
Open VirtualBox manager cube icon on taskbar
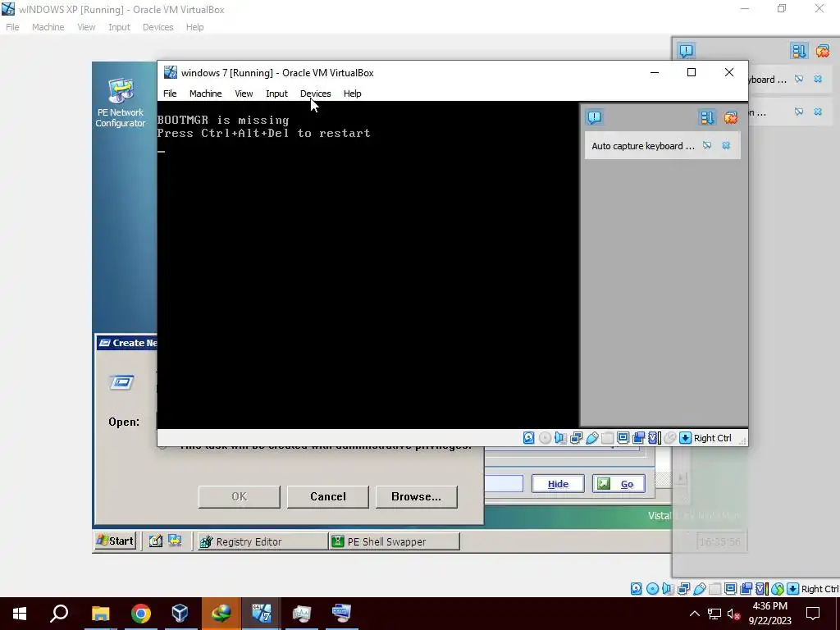point(180,614)
